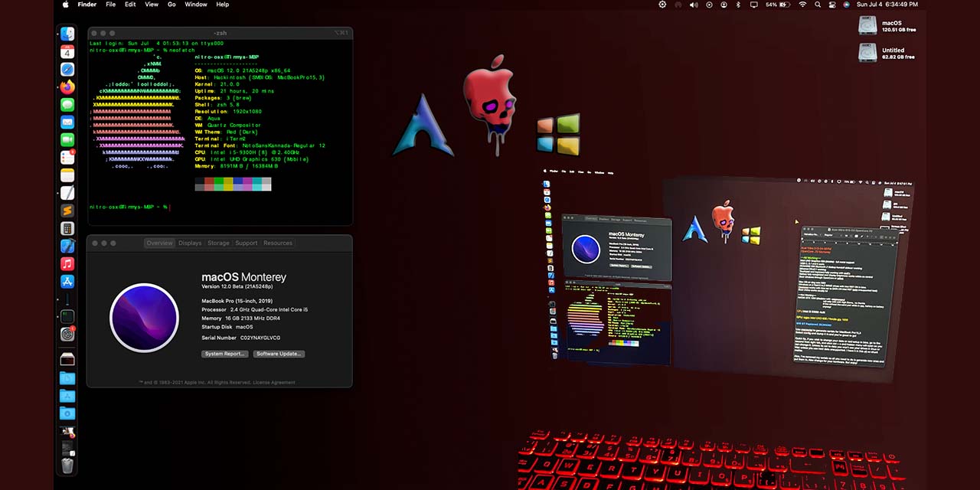
Task: Open the Calendar app in the dock
Action: 67,52
